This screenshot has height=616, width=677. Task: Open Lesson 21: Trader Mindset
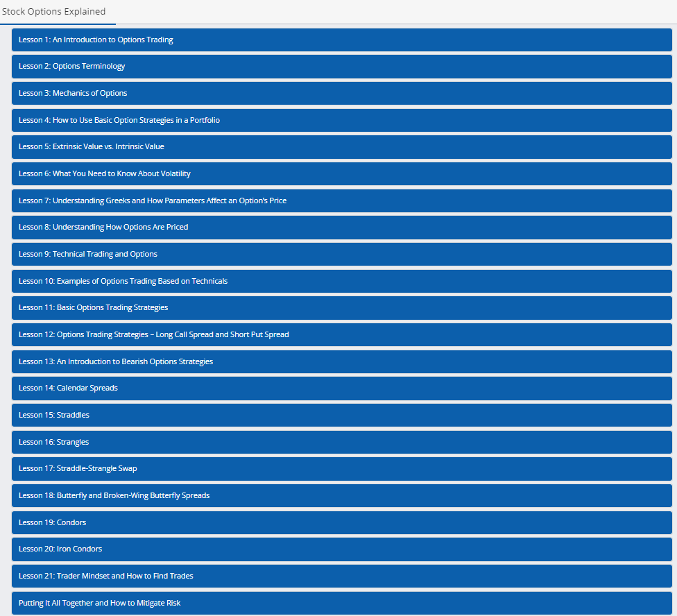[341, 576]
